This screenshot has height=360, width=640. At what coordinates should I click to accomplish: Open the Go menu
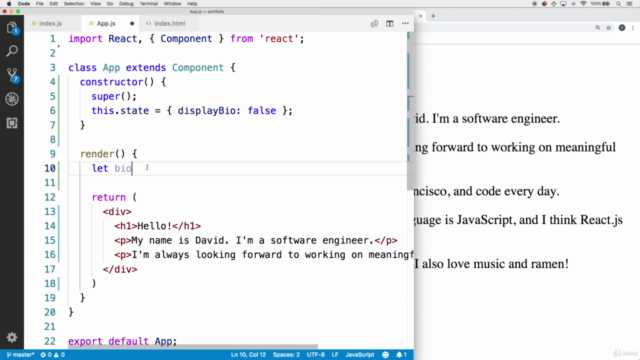pos(110,4)
